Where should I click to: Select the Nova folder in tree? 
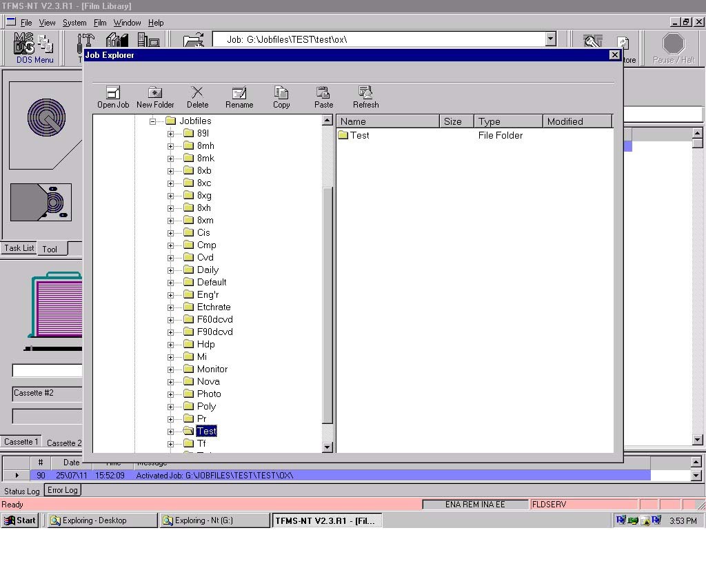(x=208, y=381)
